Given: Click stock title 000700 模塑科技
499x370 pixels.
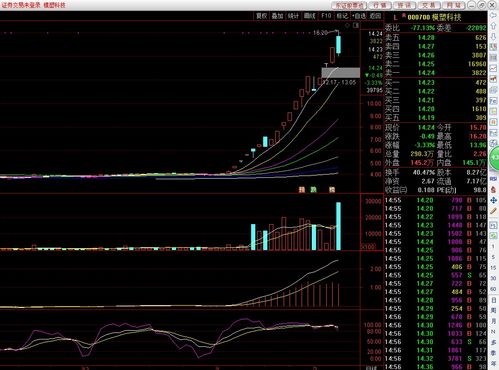Looking at the screenshot, I should pyautogui.click(x=434, y=17).
